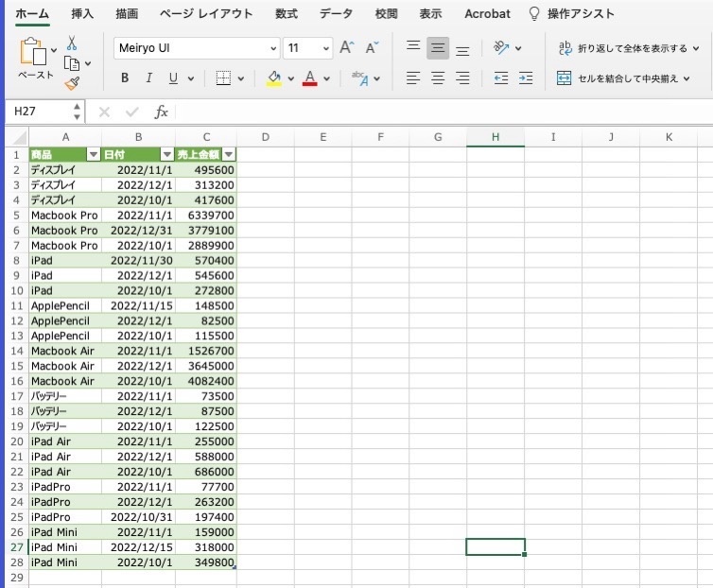The width and height of the screenshot is (713, 588).
Task: Apply the borders icon
Action: (223, 78)
